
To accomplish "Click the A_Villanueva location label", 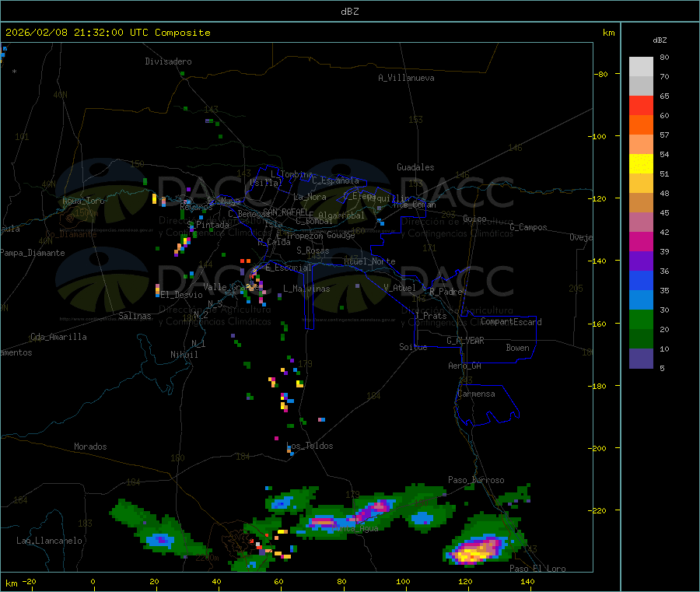I will tap(406, 78).
